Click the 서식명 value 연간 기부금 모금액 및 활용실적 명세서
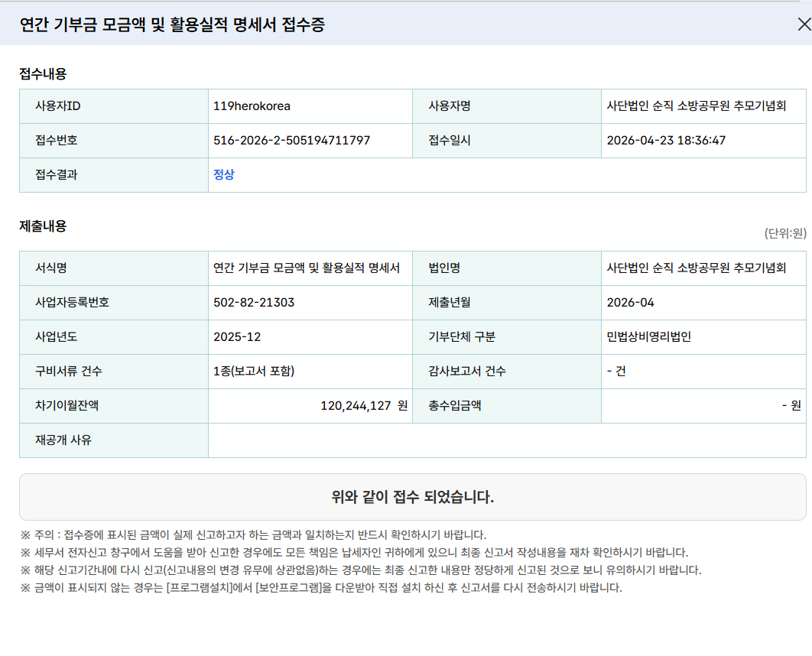This screenshot has height=656, width=812. [307, 268]
